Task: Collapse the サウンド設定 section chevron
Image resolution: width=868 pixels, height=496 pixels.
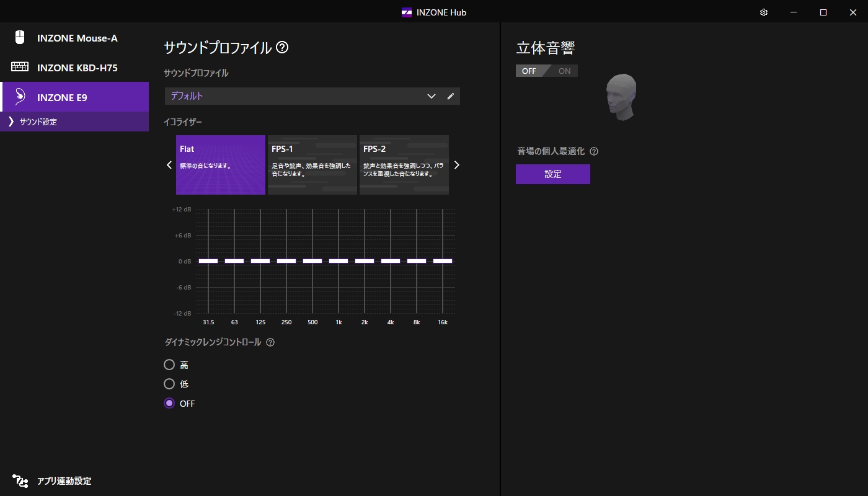Action: pyautogui.click(x=11, y=122)
